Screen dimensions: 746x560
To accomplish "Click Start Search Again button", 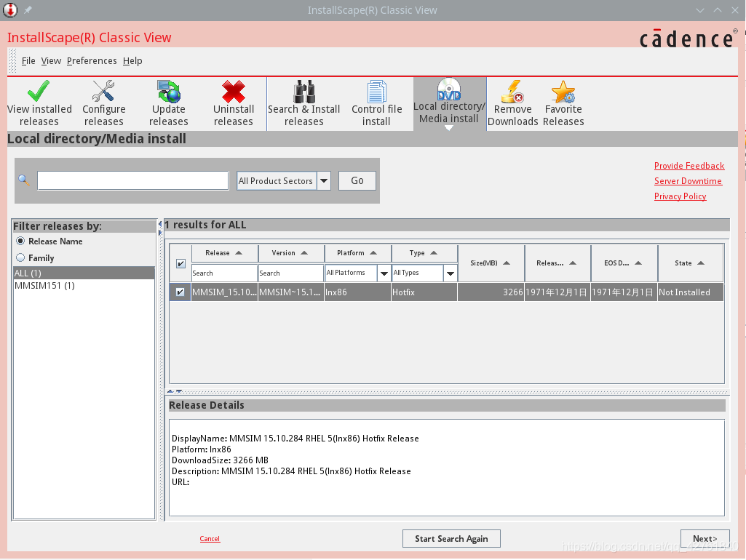I will (451, 539).
